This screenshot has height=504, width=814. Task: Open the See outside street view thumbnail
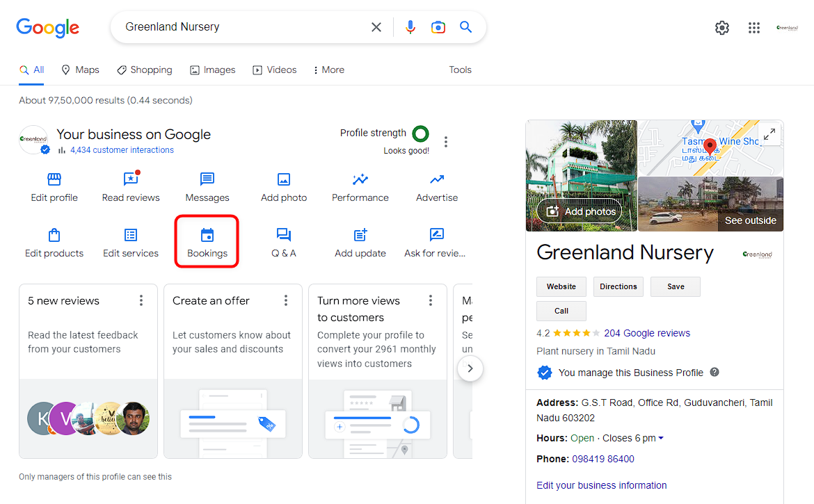click(x=711, y=204)
